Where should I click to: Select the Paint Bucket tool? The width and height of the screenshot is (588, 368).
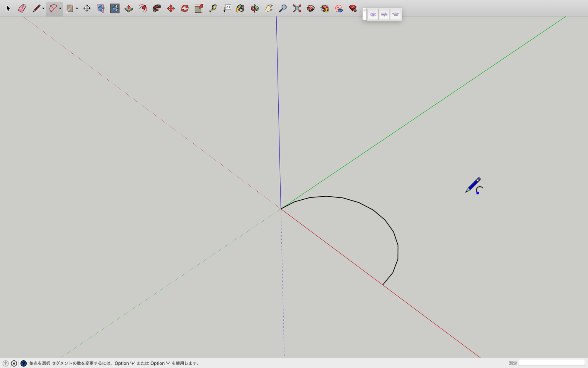coord(240,8)
